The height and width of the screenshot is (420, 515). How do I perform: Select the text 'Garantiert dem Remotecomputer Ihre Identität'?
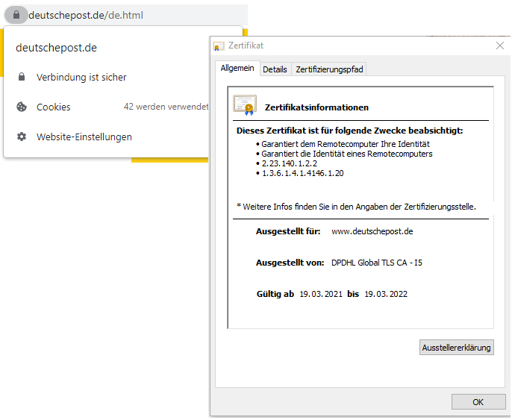click(x=346, y=144)
